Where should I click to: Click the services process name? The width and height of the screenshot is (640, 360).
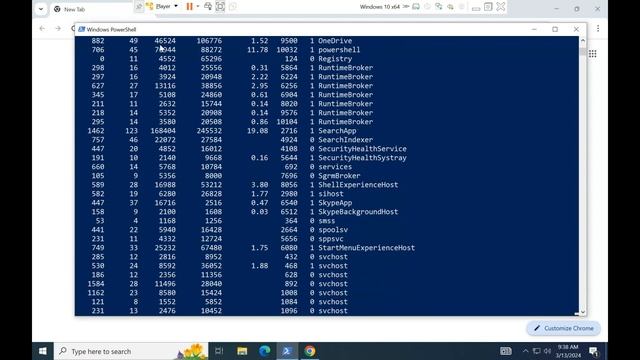pos(335,167)
